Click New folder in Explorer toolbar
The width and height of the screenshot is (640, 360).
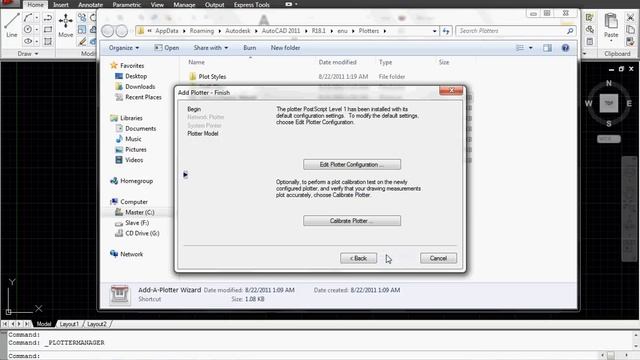point(285,48)
